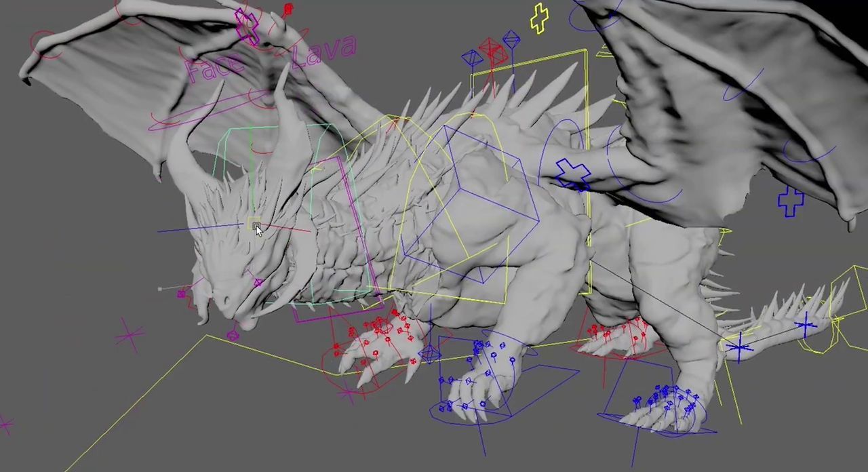Viewport: 868px width, 472px height.
Task: Select the magenta star locator under the red foot
Action: [349, 392]
